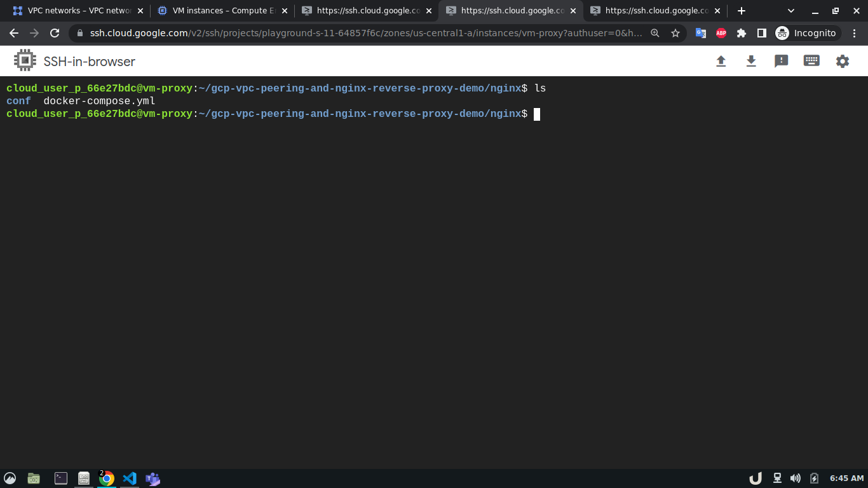Click the SSH-in-browser upload file icon
This screenshot has height=488, width=868.
click(721, 61)
